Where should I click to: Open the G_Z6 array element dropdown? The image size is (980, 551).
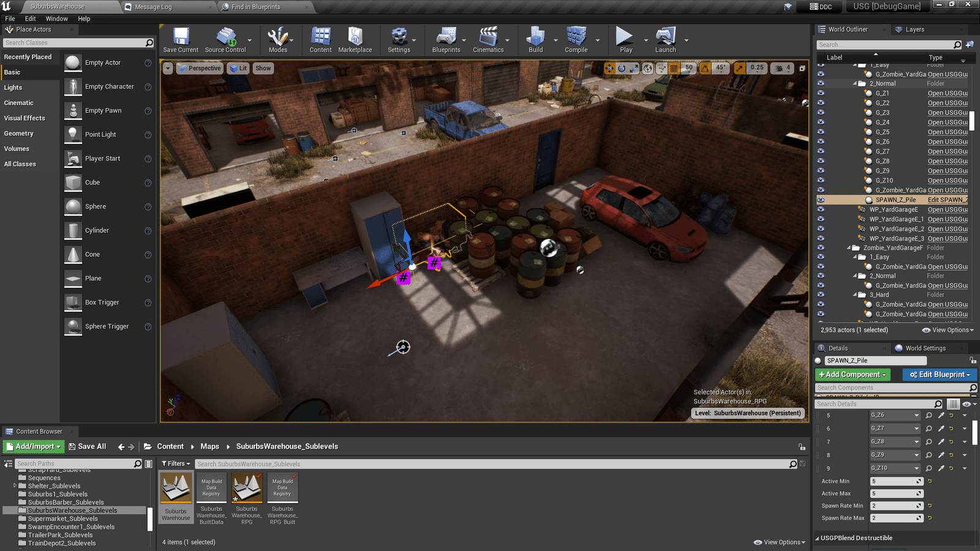point(895,415)
